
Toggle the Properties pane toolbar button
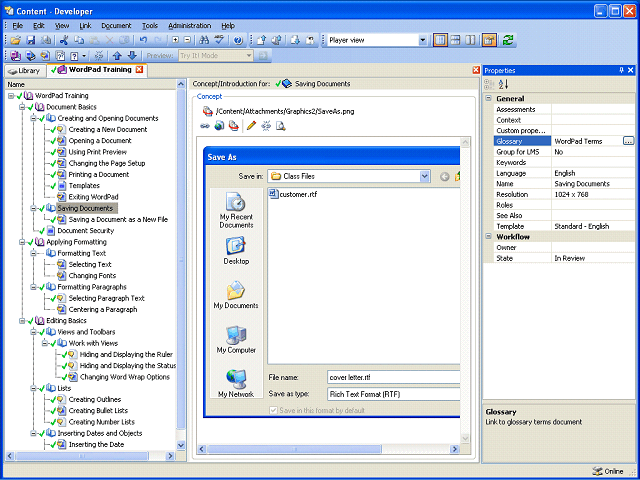pos(489,40)
